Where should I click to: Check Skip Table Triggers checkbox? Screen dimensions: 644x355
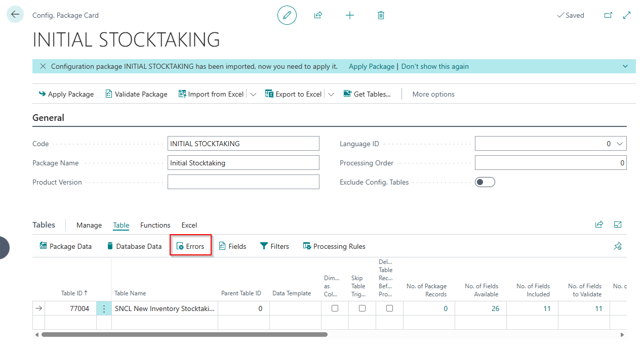tap(362, 308)
